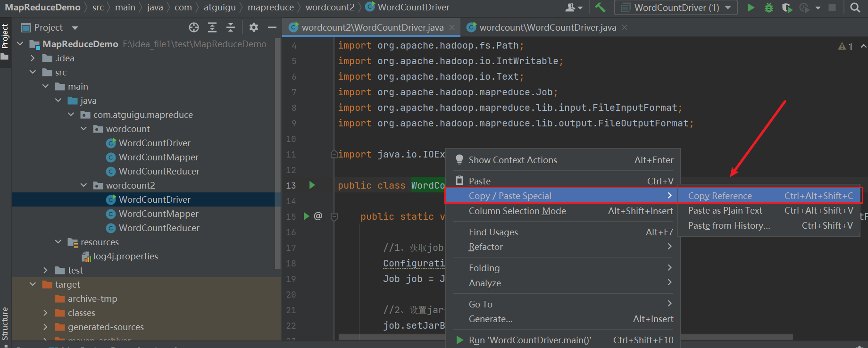Collapse the resources folder
Screen dimensions: 868x348
pyautogui.click(x=58, y=242)
